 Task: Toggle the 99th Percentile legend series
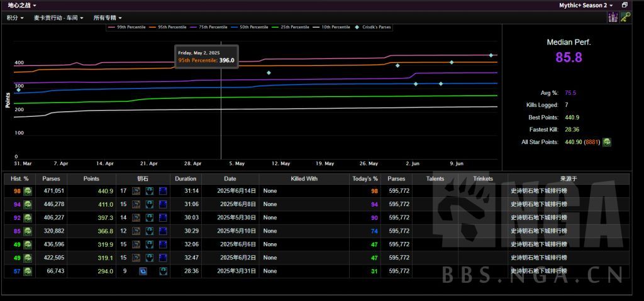click(x=130, y=27)
